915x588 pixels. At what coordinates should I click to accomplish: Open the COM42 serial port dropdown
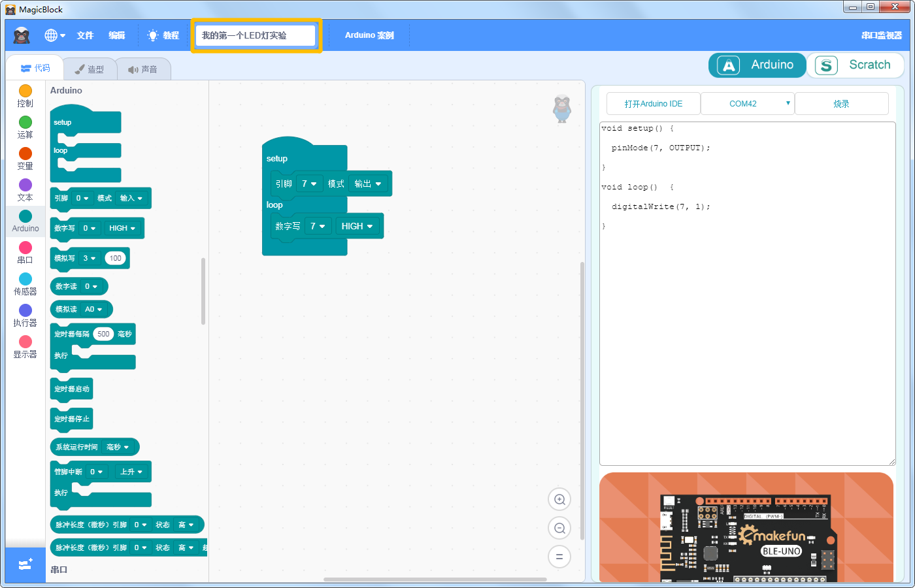pos(748,104)
